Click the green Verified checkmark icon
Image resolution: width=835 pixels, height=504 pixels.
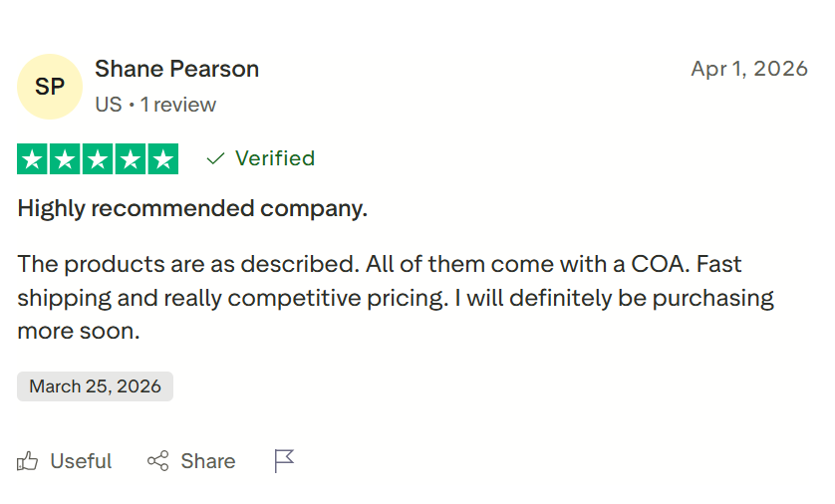pyautogui.click(x=215, y=158)
